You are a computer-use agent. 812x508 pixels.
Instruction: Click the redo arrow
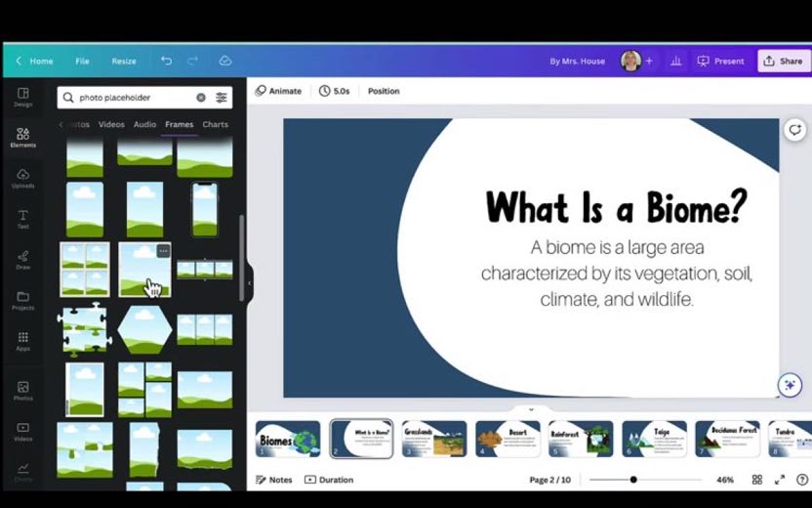tap(192, 61)
